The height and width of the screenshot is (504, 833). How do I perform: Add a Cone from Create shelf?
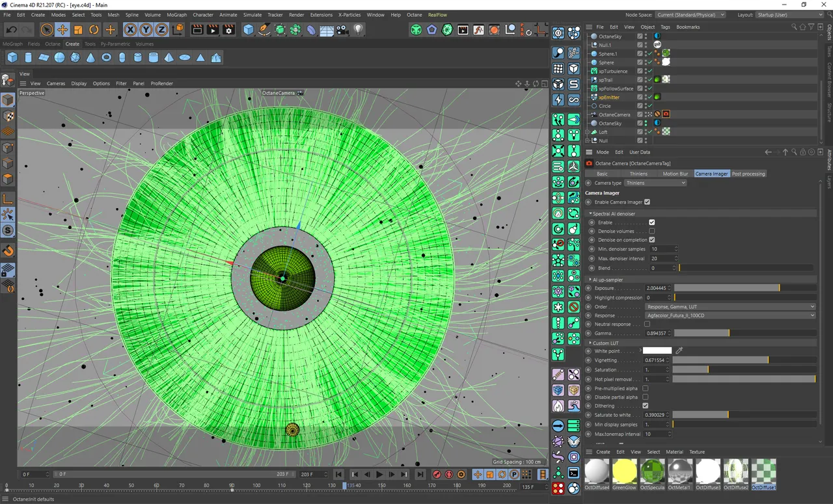pos(91,58)
